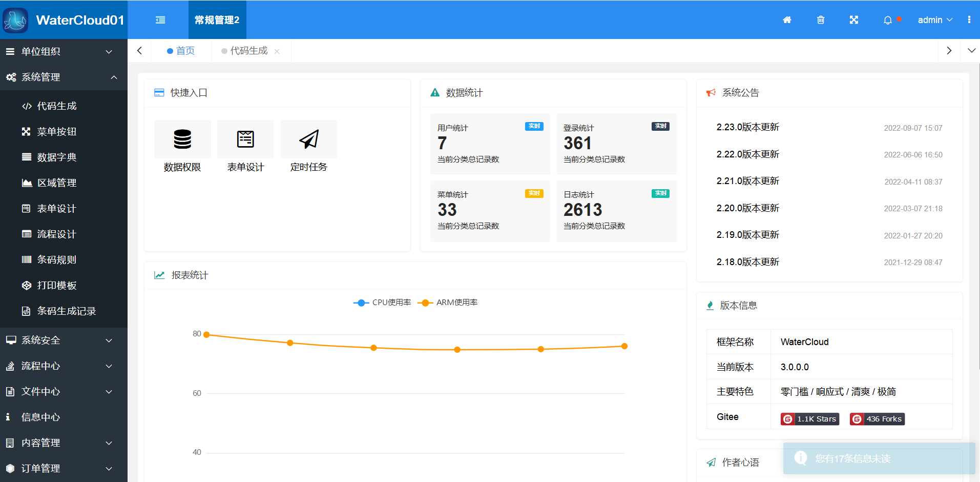Click the trash icon in header bar
This screenshot has height=482, width=980.
tap(821, 20)
